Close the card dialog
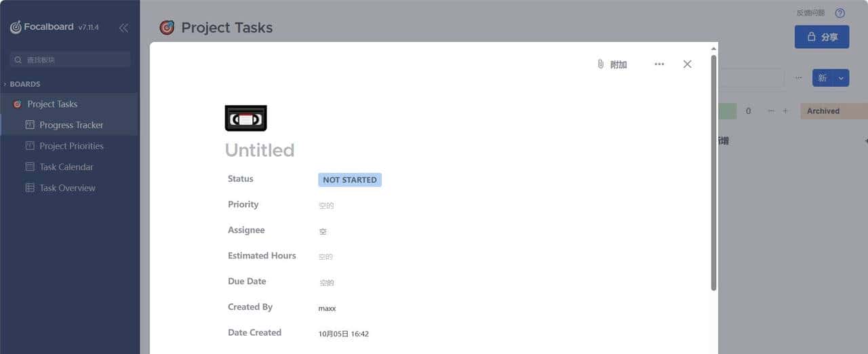868x354 pixels. click(687, 64)
